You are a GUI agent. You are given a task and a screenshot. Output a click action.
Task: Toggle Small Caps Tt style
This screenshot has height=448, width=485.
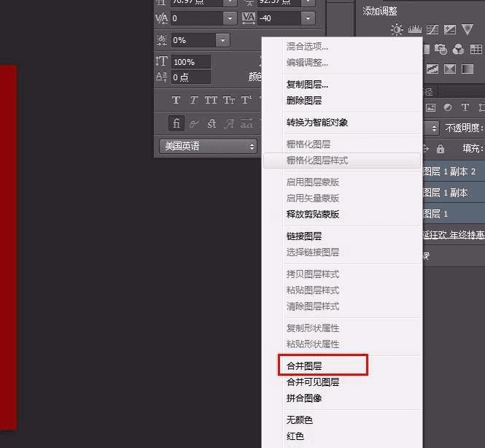229,100
